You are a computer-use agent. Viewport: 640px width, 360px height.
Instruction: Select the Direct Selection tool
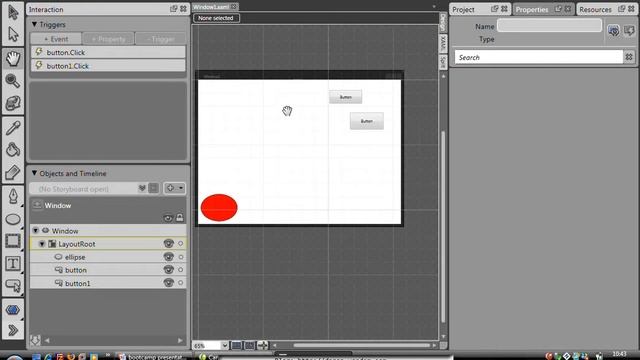point(13,34)
